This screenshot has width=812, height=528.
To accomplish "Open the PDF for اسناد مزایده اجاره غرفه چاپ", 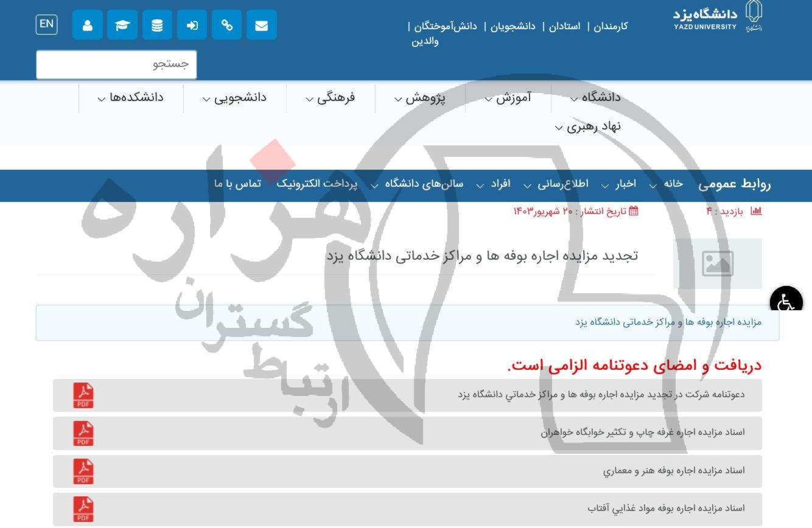I will click(83, 433).
